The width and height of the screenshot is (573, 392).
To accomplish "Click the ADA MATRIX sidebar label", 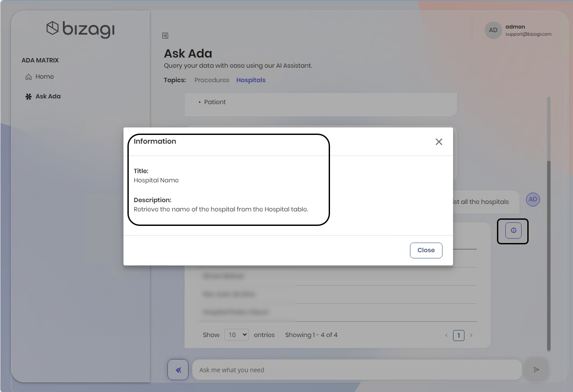I will click(40, 60).
